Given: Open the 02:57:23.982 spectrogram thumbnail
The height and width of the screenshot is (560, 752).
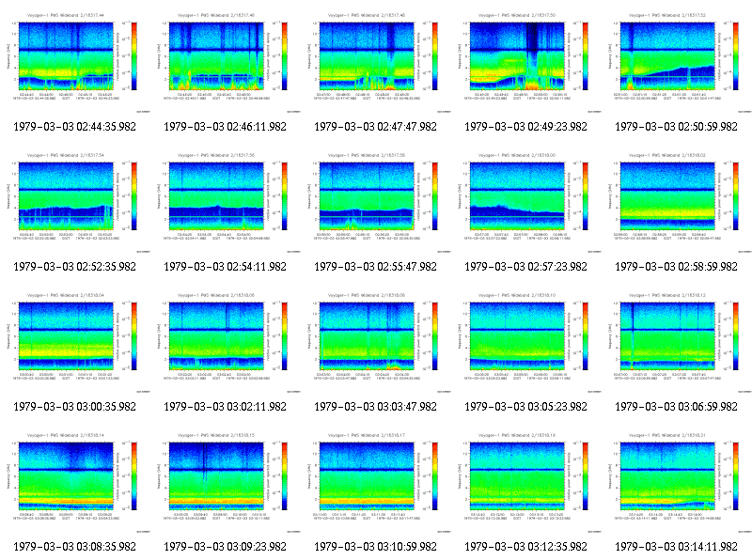Looking at the screenshot, I should (526, 200).
